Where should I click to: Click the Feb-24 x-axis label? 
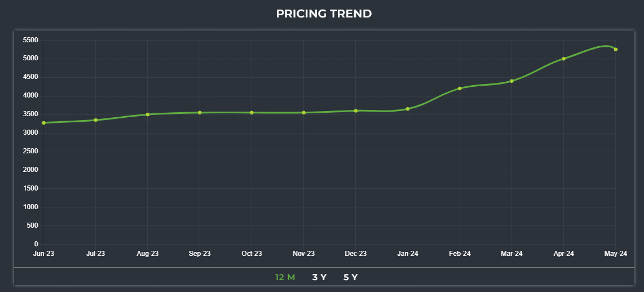tap(460, 254)
